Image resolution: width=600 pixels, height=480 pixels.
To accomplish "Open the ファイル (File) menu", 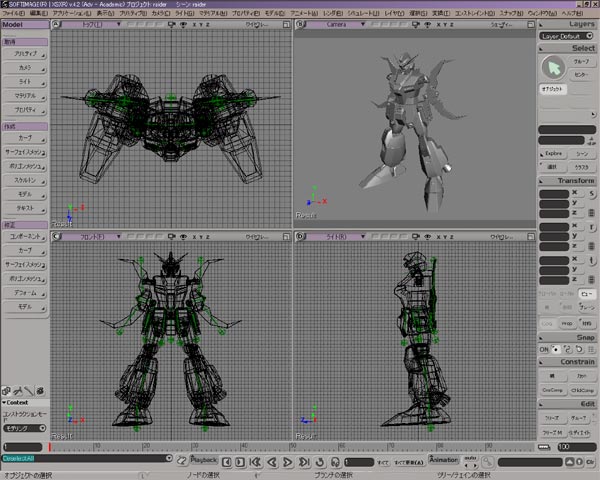I will (x=13, y=13).
